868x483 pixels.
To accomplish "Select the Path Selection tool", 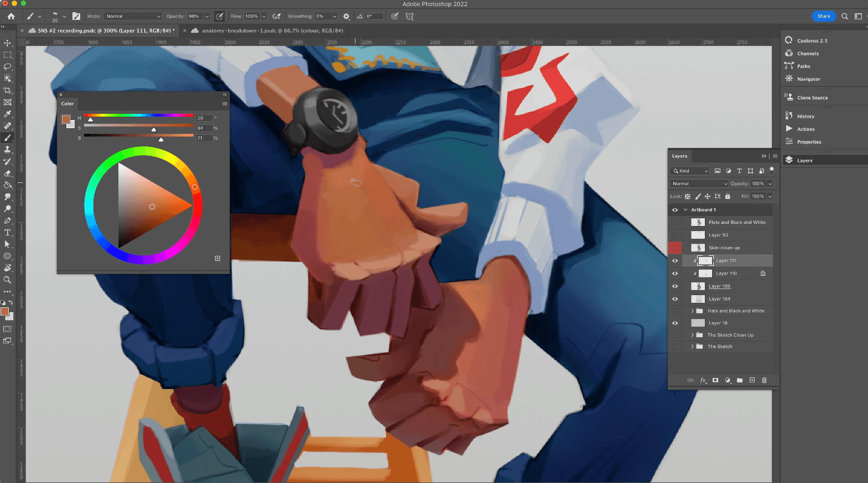I will pos(8,244).
